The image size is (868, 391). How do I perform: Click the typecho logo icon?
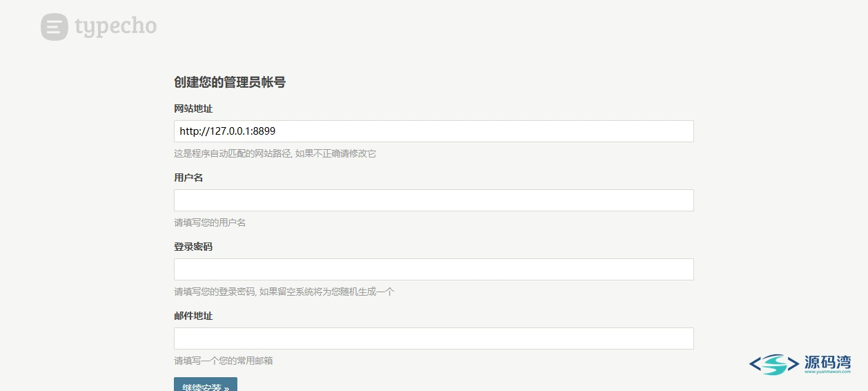click(55, 27)
